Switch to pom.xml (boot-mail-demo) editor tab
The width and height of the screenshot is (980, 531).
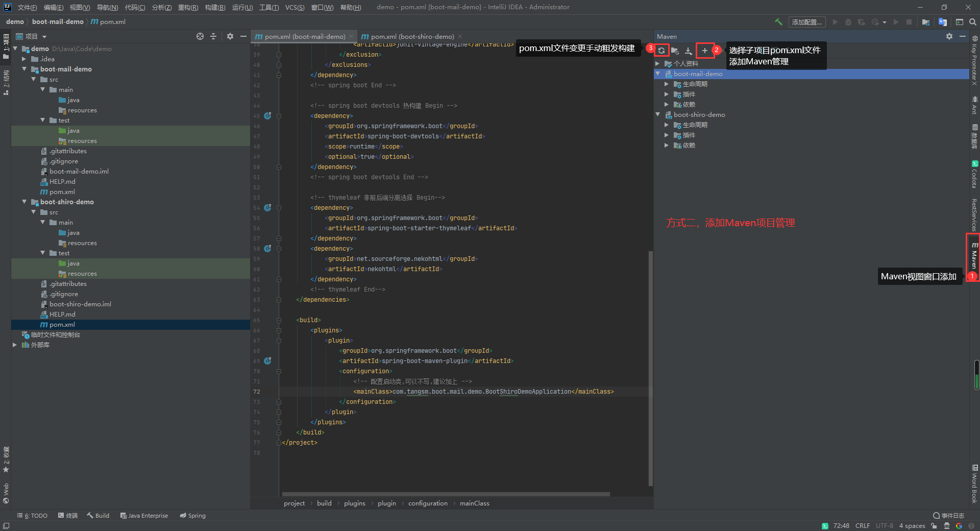[304, 36]
